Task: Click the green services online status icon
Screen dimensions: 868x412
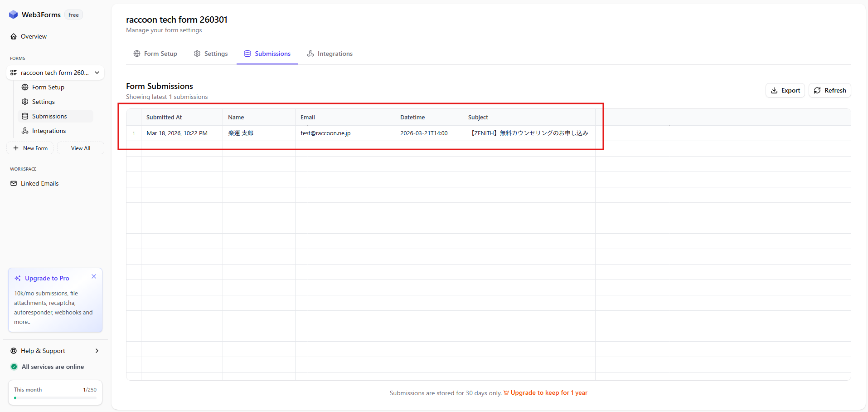Action: (14, 367)
